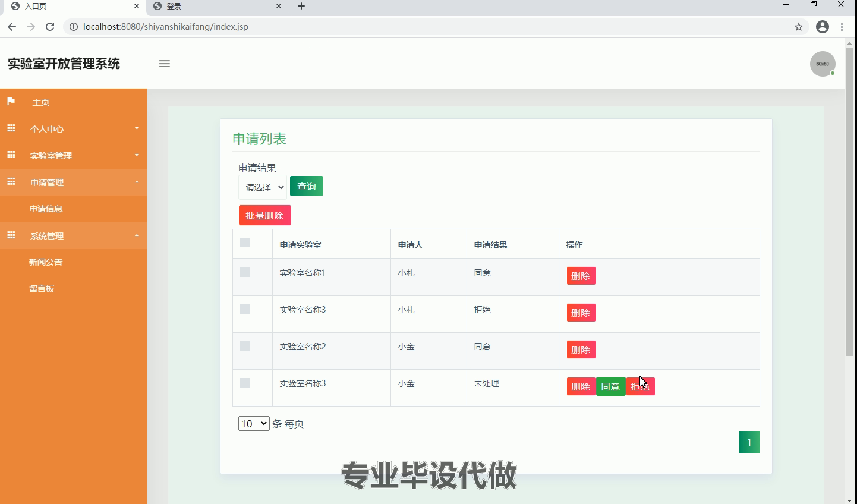Delete the 实验室名称3 application marked 拒绝
The image size is (857, 504).
pos(581,313)
